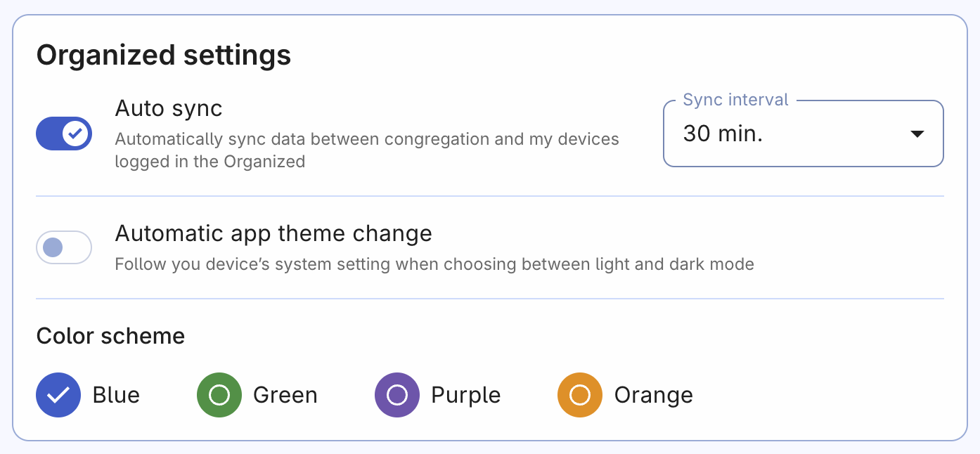The width and height of the screenshot is (980, 454).
Task: Click the pill-shaped Auto sync switch background
Action: (x=64, y=133)
